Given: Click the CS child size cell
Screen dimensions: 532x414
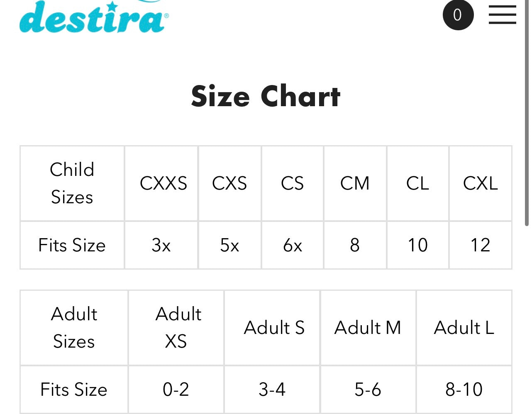Looking at the screenshot, I should pos(292,183).
